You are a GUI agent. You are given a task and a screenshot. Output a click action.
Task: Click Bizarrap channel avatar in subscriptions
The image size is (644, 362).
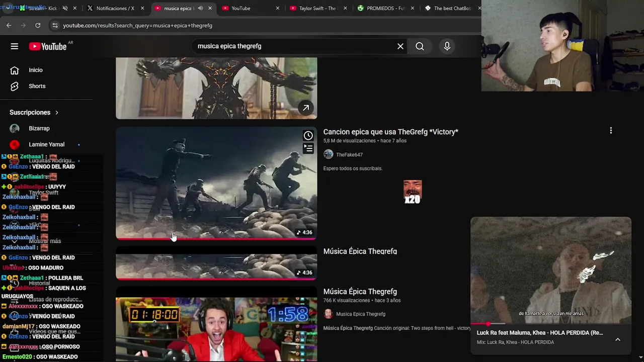(15, 128)
